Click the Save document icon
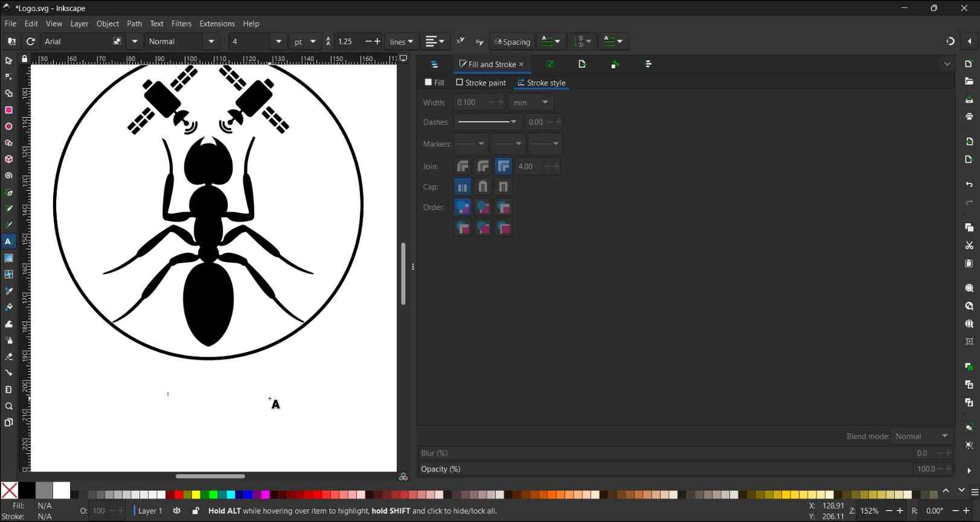This screenshot has height=522, width=980. pos(969,99)
